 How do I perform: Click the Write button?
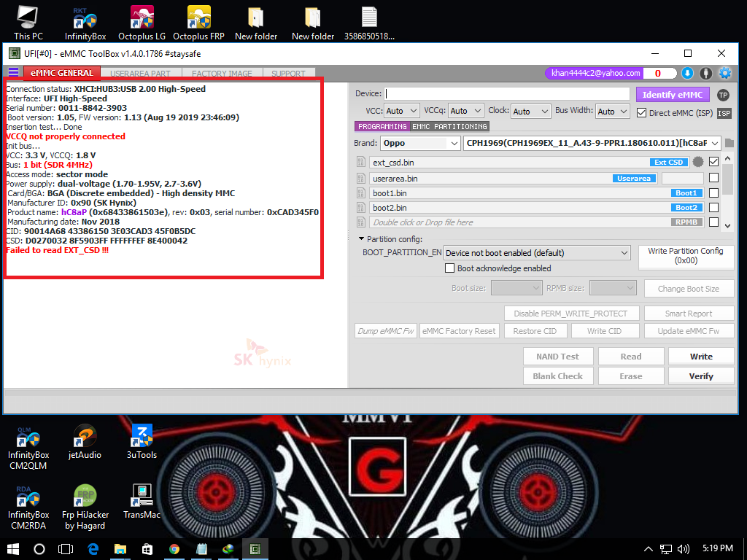coord(701,356)
